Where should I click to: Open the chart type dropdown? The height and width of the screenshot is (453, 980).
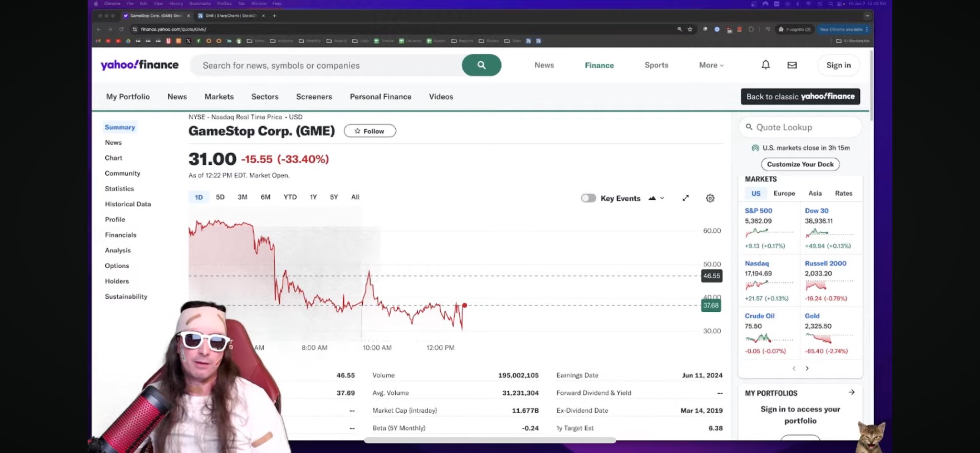click(656, 198)
